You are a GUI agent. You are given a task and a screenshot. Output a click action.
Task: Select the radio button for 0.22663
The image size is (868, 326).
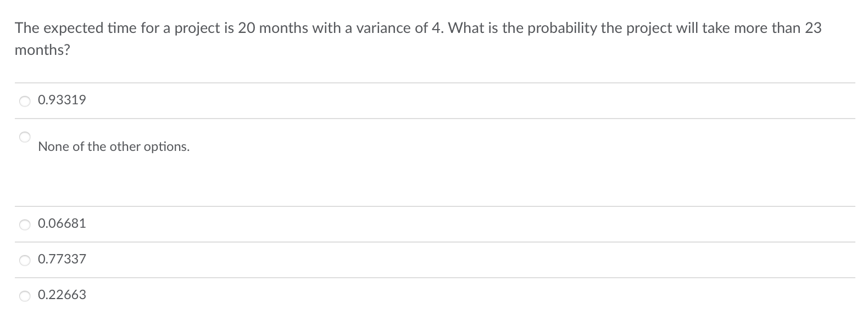[x=24, y=295]
